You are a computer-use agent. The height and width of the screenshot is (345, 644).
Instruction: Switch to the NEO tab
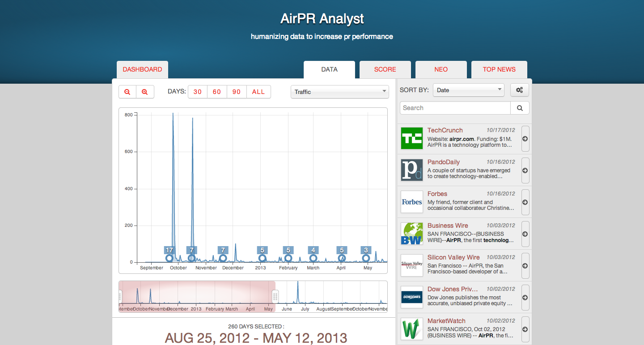tap(441, 70)
